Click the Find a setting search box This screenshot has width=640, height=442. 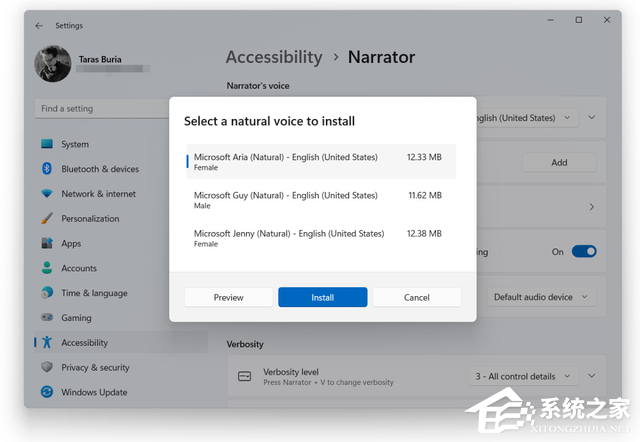(x=96, y=109)
